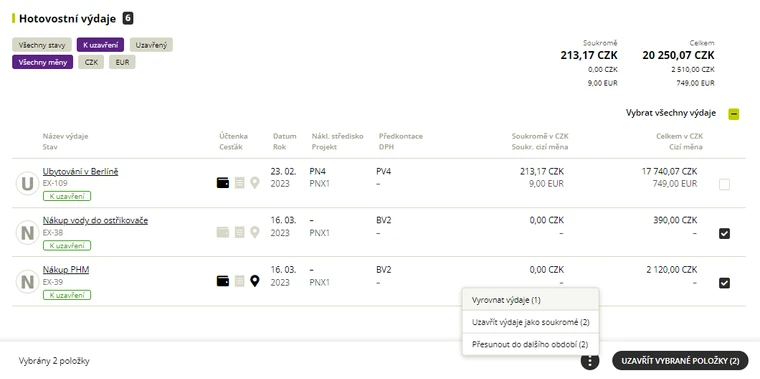Viewport: 760px width, 379px height.
Task: Filter by Uzavřený status
Action: click(151, 45)
